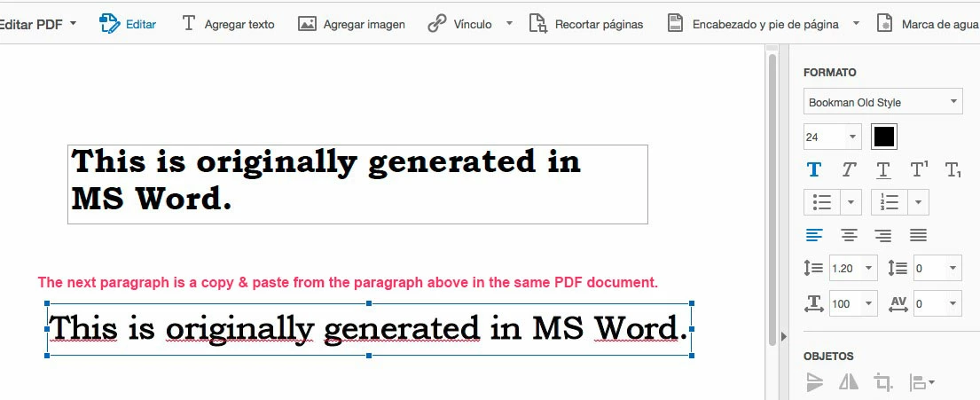Open line spacing 1.20 dropdown
The image size is (980, 400).
[x=853, y=268]
